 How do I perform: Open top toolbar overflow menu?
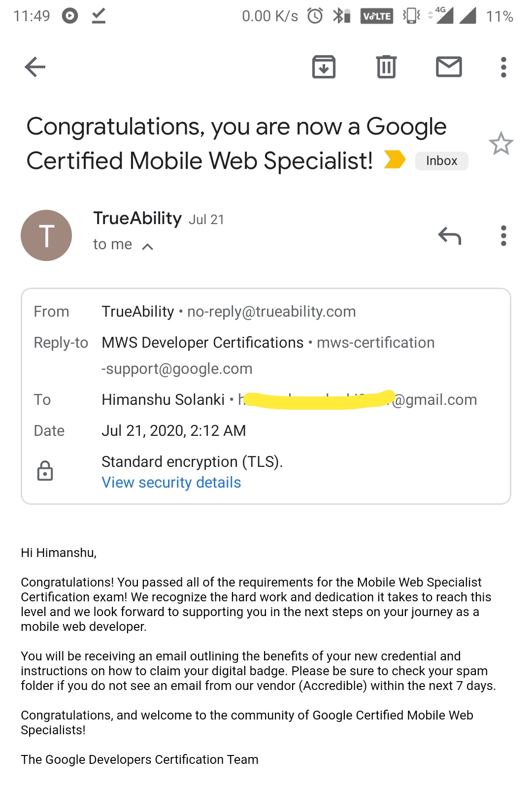point(503,67)
